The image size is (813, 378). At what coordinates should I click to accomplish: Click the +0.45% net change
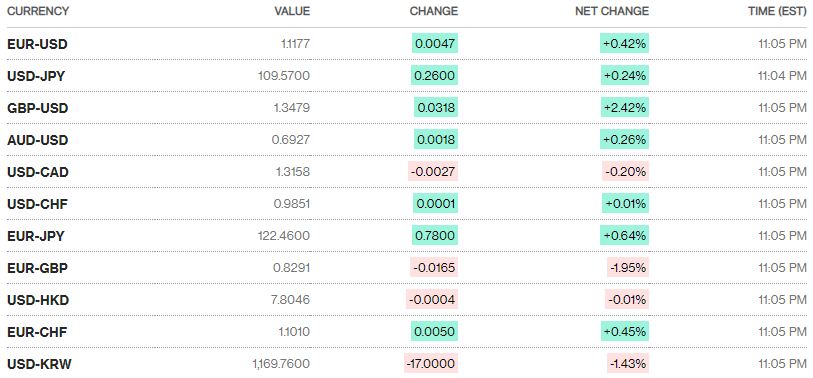[x=625, y=332]
